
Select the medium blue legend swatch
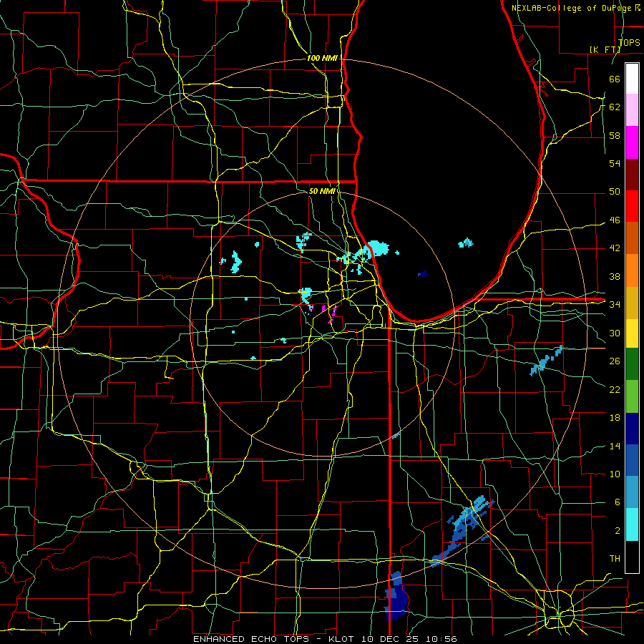pos(632,460)
